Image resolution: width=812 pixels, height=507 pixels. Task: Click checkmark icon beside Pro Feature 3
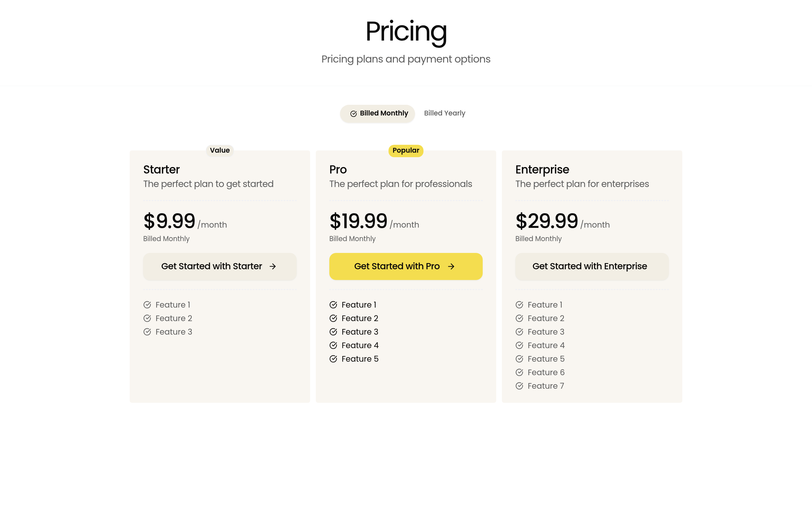[x=333, y=332]
